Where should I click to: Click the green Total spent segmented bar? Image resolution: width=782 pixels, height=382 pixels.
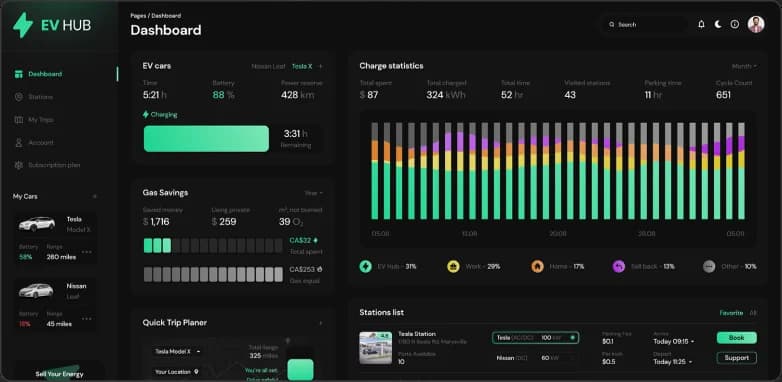pos(213,245)
